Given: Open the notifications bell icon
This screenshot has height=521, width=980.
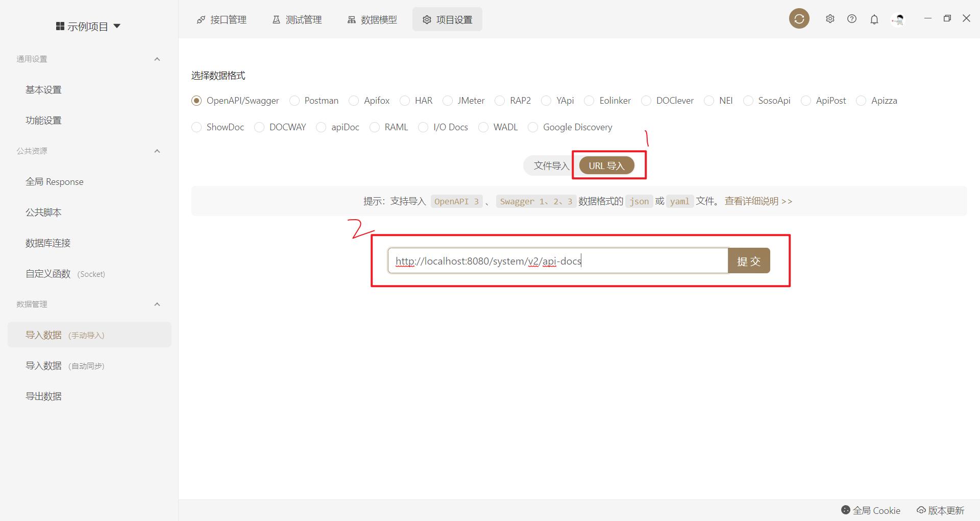Looking at the screenshot, I should coord(874,19).
